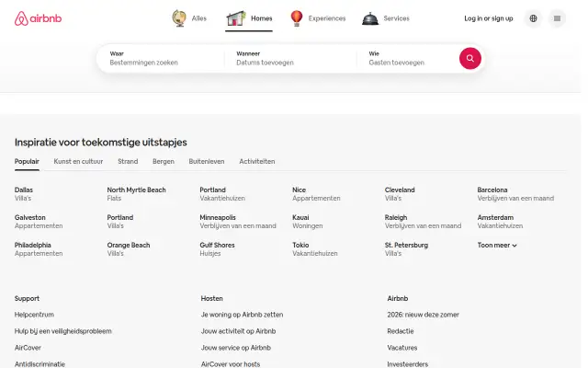
Task: Open Portland Villa's link
Action: click(x=120, y=222)
